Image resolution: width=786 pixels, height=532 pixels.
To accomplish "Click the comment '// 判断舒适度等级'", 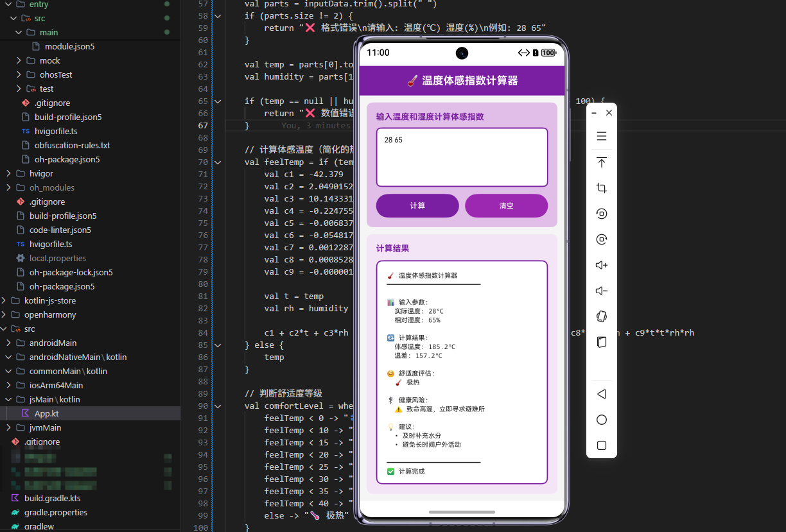I will (x=283, y=394).
